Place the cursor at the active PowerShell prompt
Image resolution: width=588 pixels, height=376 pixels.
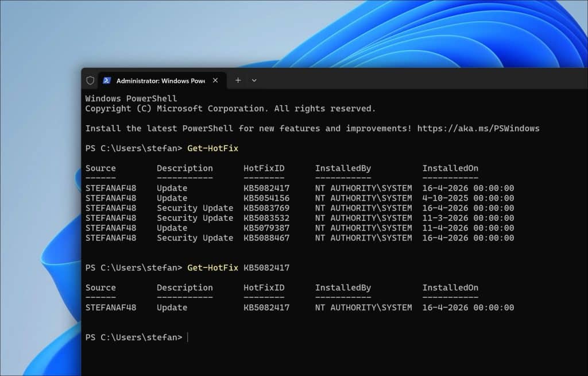188,337
